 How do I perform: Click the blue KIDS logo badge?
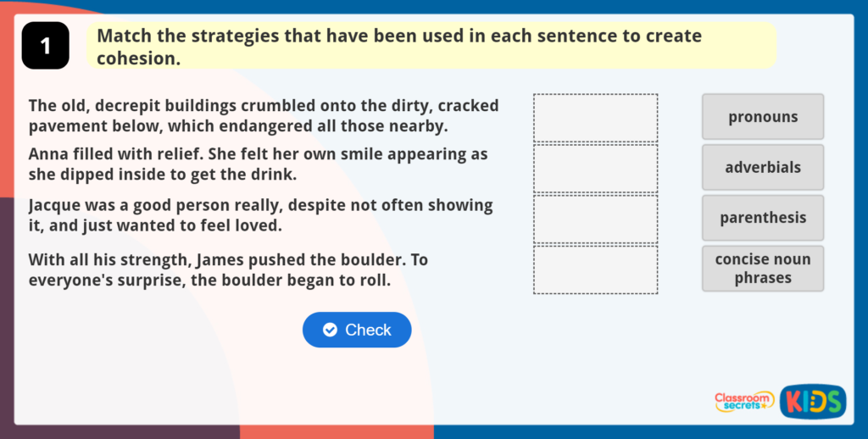812,402
